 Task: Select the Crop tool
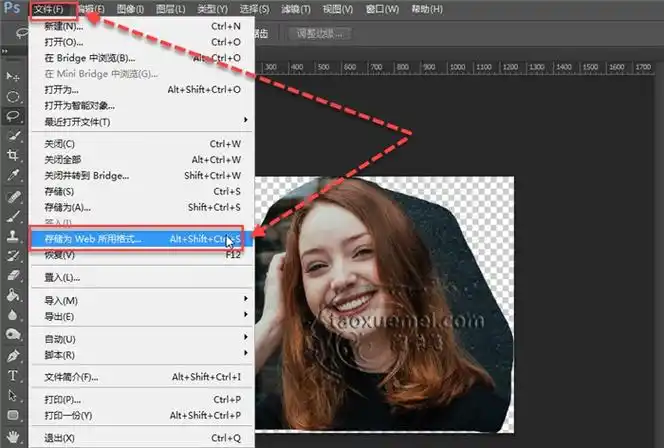pos(14,156)
